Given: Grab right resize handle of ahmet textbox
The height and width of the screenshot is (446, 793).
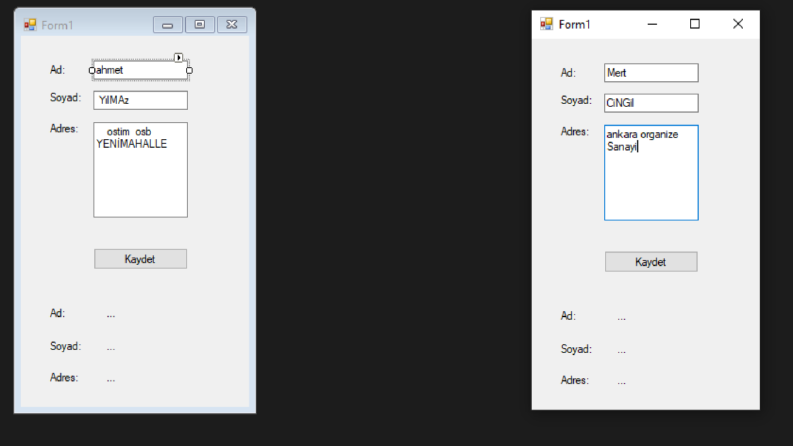Looking at the screenshot, I should pos(189,70).
